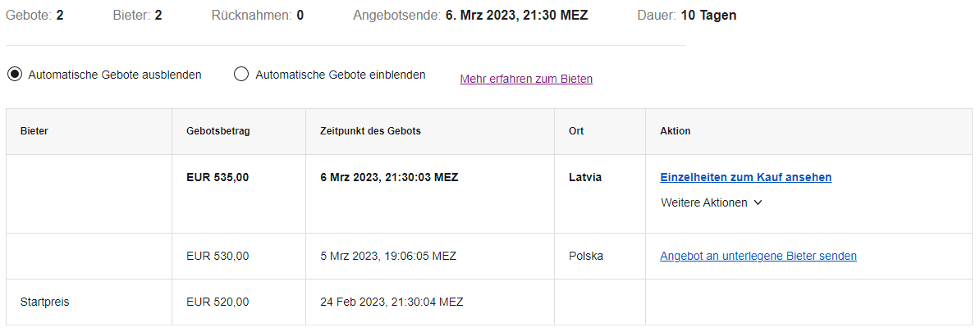
Task: Click 'Angebot an unterlegene Bieter senden'
Action: point(758,256)
